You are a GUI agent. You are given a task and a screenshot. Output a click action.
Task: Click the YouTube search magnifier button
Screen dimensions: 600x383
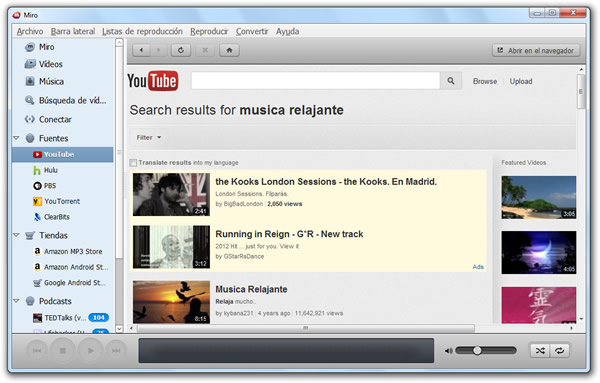point(451,81)
